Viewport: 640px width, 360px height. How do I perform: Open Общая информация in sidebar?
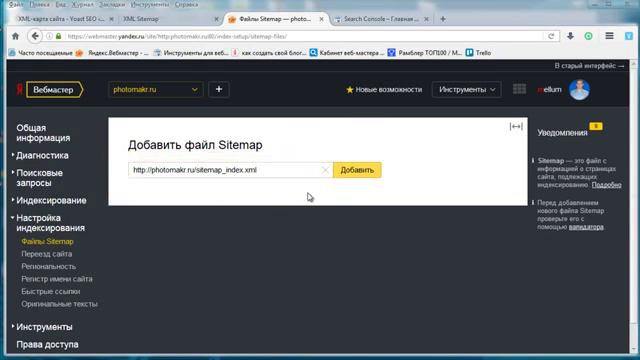43,133
